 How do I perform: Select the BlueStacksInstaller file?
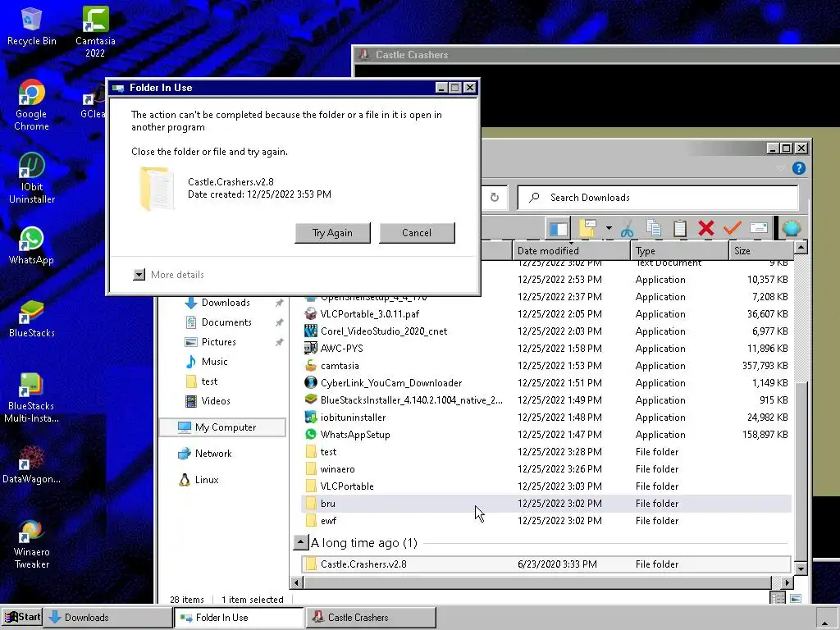click(x=546, y=400)
